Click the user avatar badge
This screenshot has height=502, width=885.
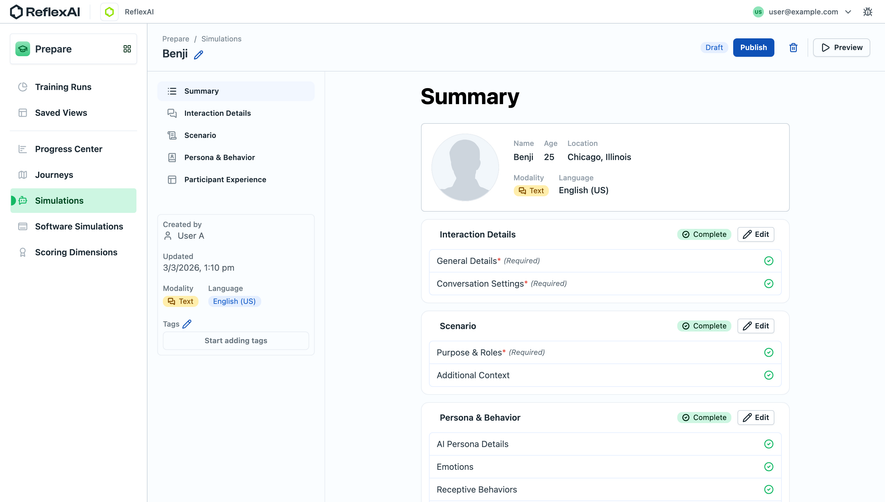click(758, 12)
